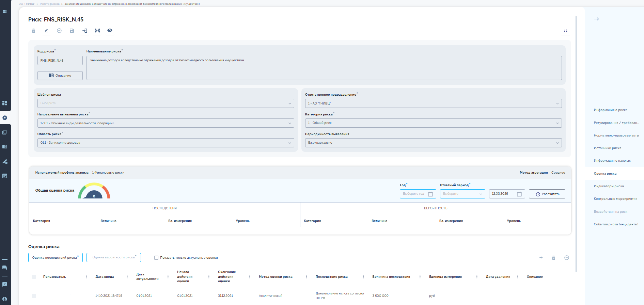644x305 pixels.
Task: Open column menu for Метод оценки риска
Action: tap(307, 277)
